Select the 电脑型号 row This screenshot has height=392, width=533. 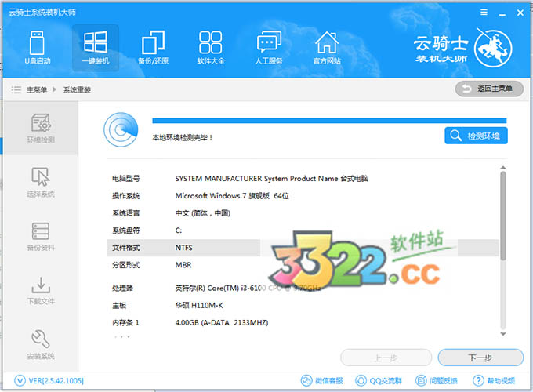click(303, 179)
